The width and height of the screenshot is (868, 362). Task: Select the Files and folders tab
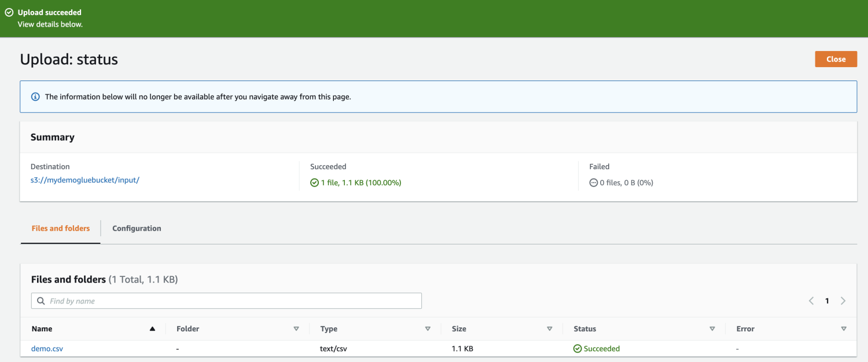pyautogui.click(x=61, y=228)
